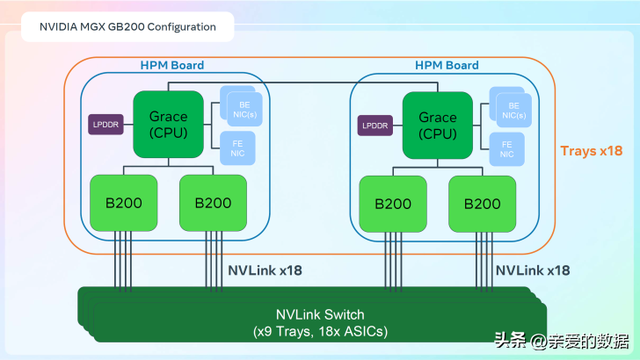Click the left HPM Board label
The height and width of the screenshot is (360, 640).
coord(172,65)
